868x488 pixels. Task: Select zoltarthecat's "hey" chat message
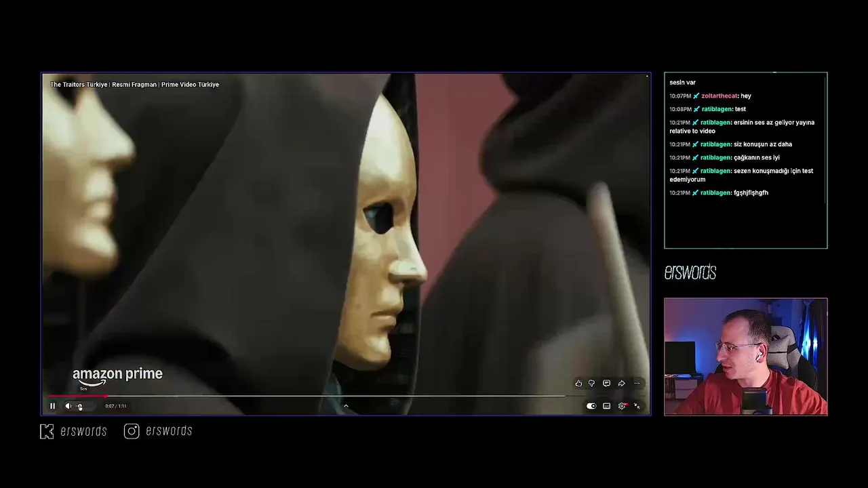point(710,96)
